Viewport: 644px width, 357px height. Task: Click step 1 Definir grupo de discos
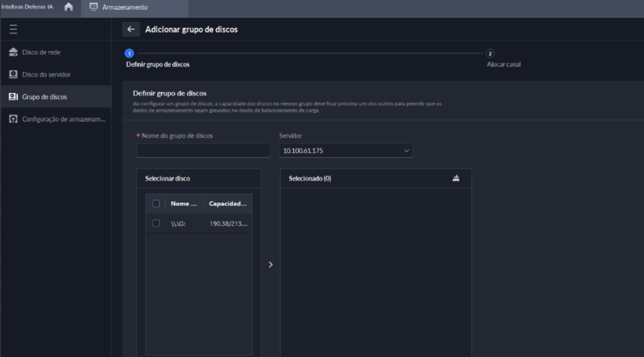pos(130,54)
